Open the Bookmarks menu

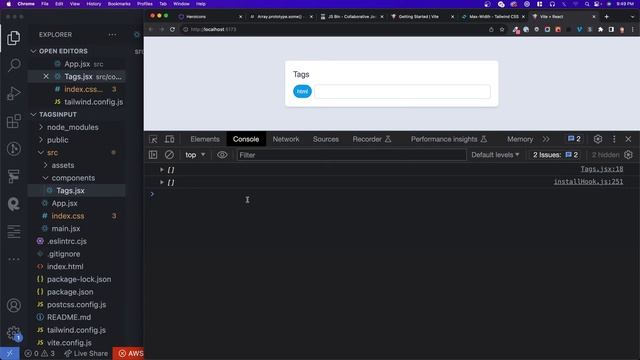pos(119,4)
